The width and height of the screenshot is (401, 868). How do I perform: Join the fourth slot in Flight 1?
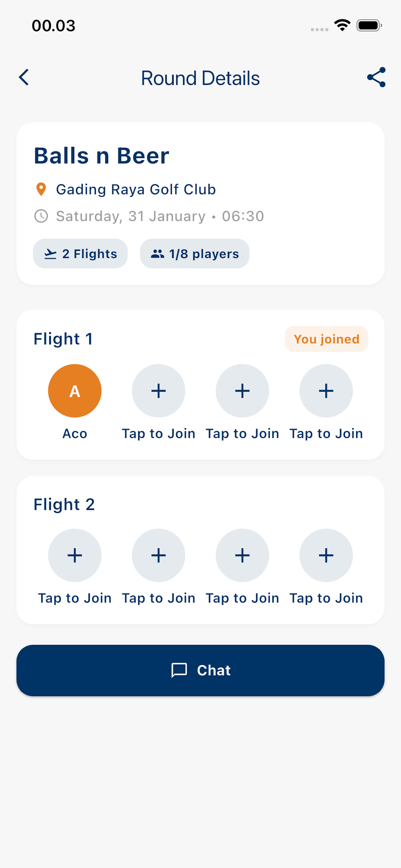(x=326, y=391)
